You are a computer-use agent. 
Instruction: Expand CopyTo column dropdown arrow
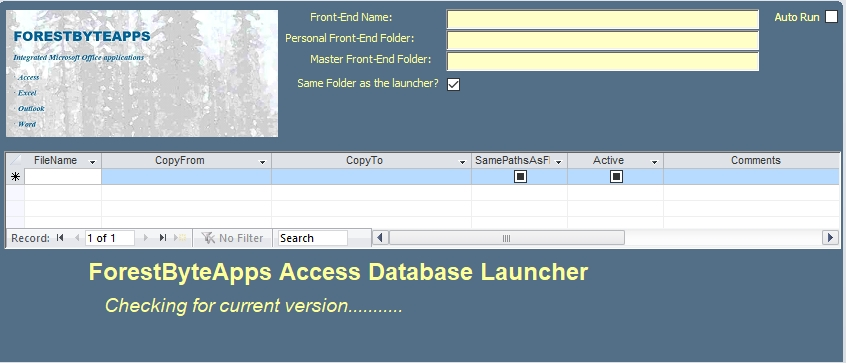pyautogui.click(x=462, y=161)
